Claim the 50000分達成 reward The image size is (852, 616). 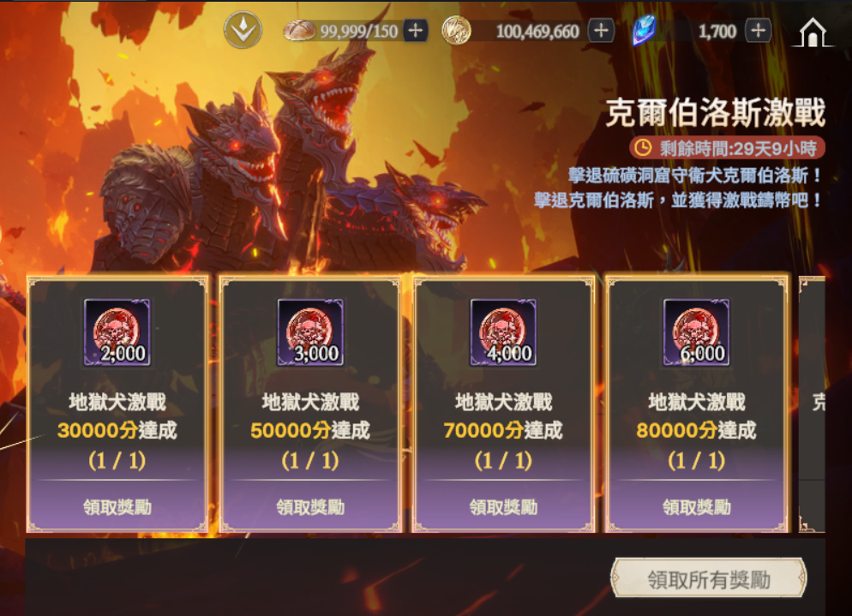pyautogui.click(x=310, y=507)
